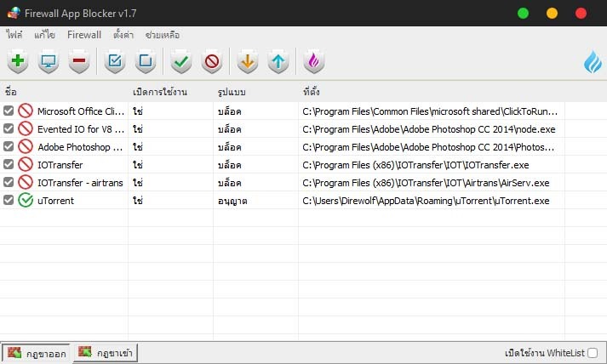Click the อนุญาต cell in uTorrent row
Image resolution: width=607 pixels, height=364 pixels.
click(x=232, y=201)
